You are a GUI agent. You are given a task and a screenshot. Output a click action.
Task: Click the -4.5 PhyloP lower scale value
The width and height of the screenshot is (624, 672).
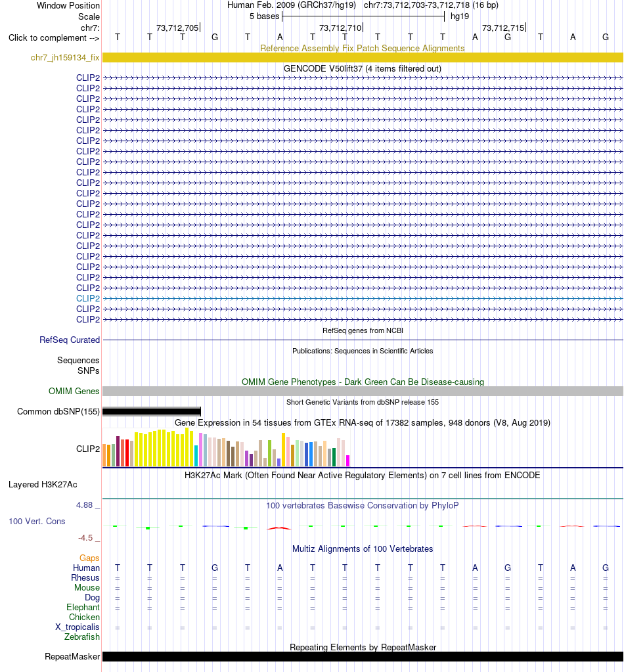pyautogui.click(x=85, y=537)
